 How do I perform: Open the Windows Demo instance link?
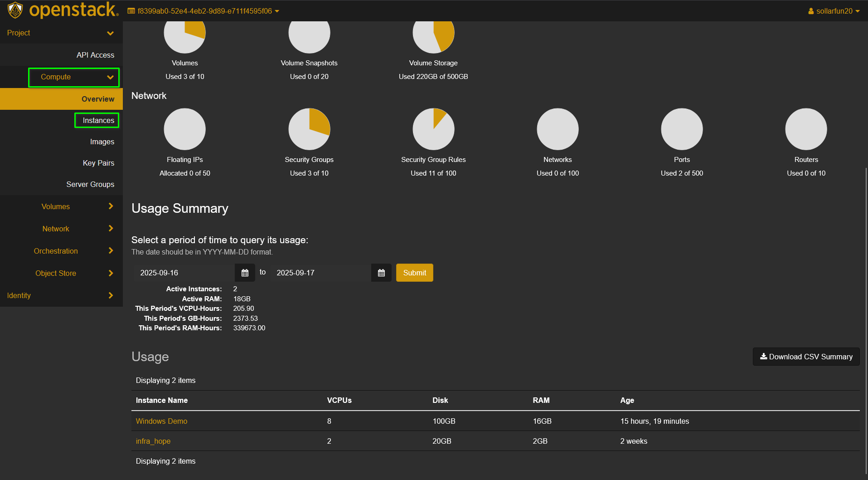click(x=161, y=421)
